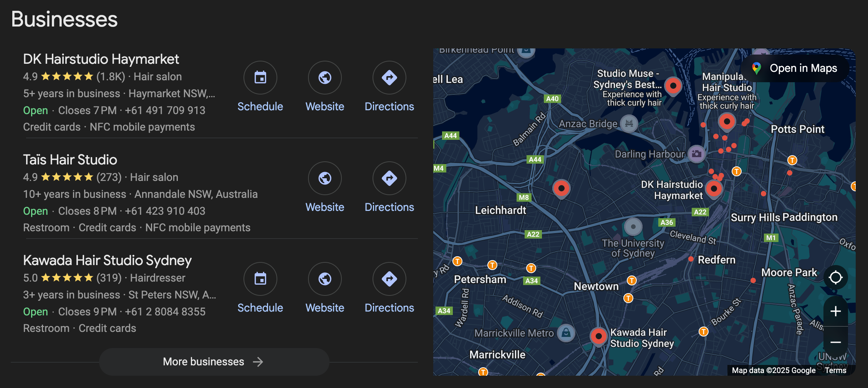This screenshot has width=868, height=388.
Task: Click the Website label for DK Hairstudio
Action: [325, 106]
